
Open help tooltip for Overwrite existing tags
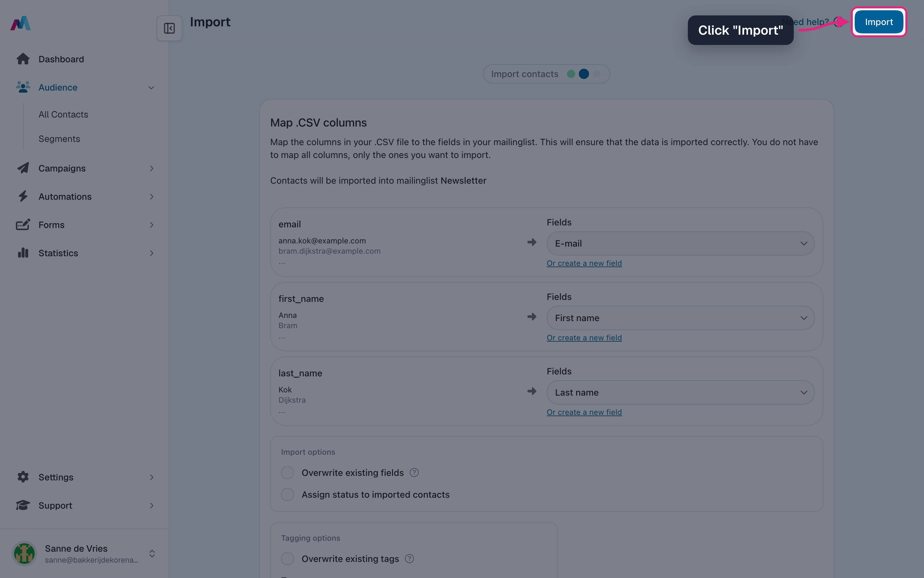[x=409, y=559]
